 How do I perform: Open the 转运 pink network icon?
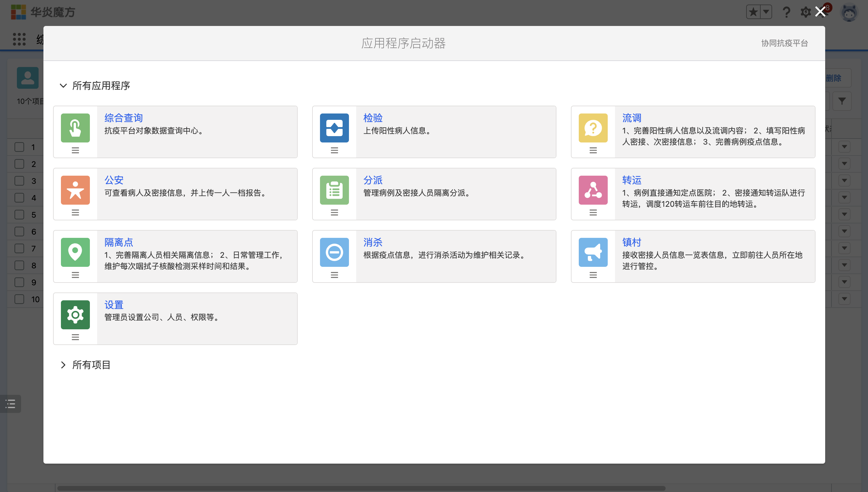click(593, 190)
